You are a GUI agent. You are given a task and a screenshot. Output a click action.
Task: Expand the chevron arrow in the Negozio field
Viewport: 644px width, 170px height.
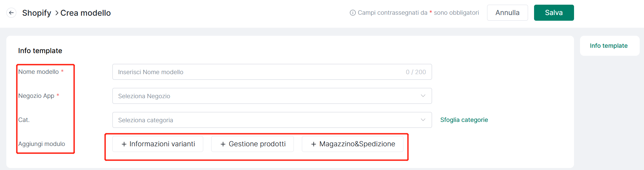pyautogui.click(x=423, y=96)
